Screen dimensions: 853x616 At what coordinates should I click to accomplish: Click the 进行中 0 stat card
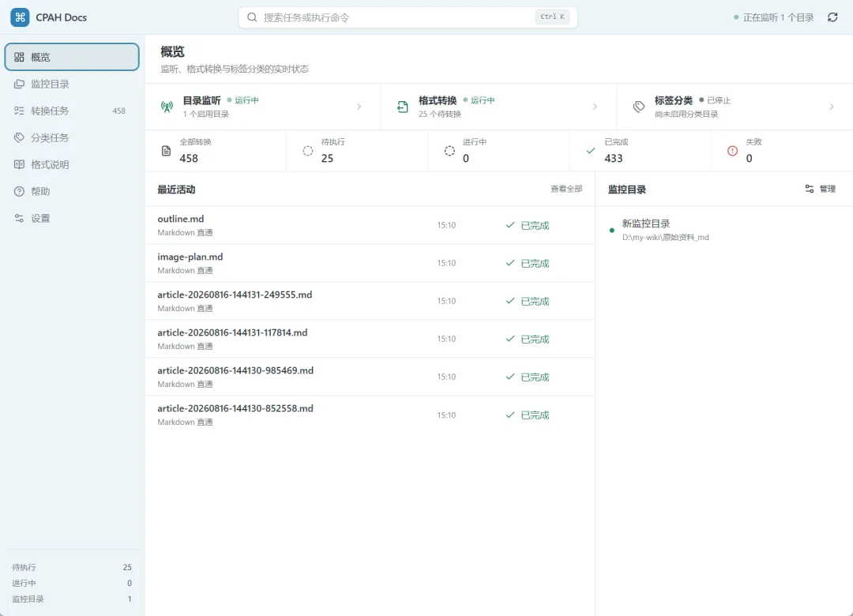[499, 151]
